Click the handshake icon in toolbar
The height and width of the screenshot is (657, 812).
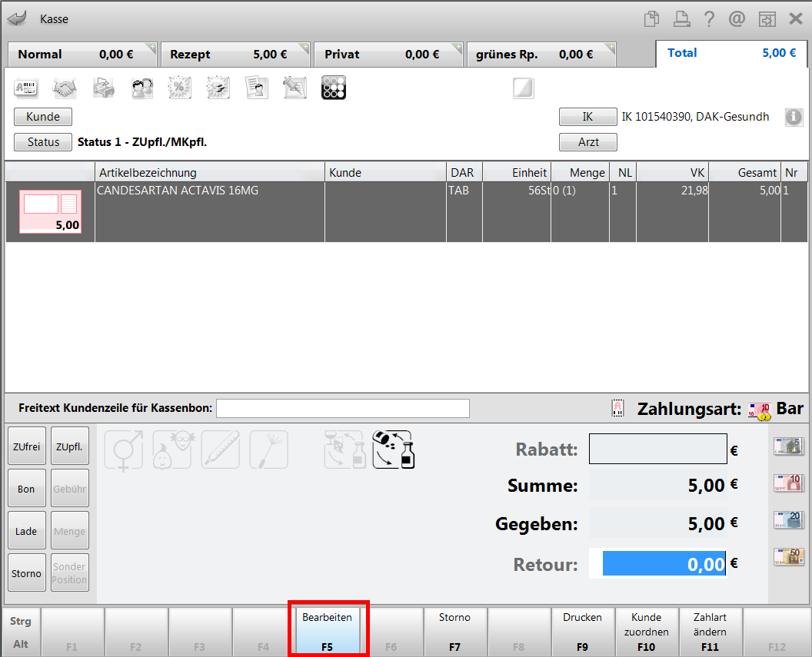pyautogui.click(x=65, y=88)
